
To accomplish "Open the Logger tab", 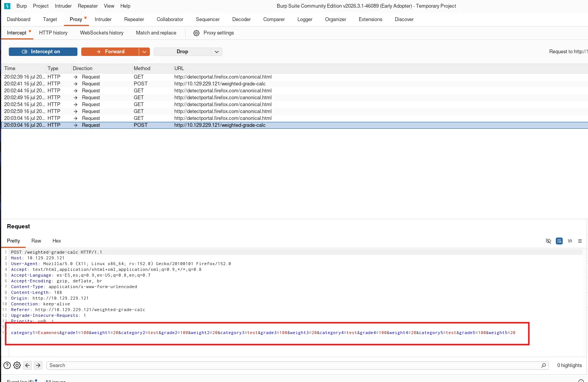I will (x=305, y=20).
